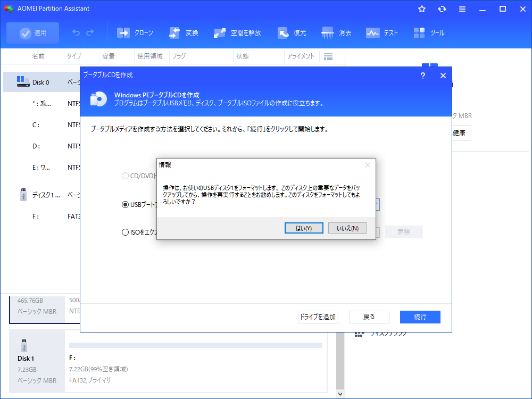Screen dimensions: 532x399
Task: Sort by 状態 column header
Action: click(243, 56)
